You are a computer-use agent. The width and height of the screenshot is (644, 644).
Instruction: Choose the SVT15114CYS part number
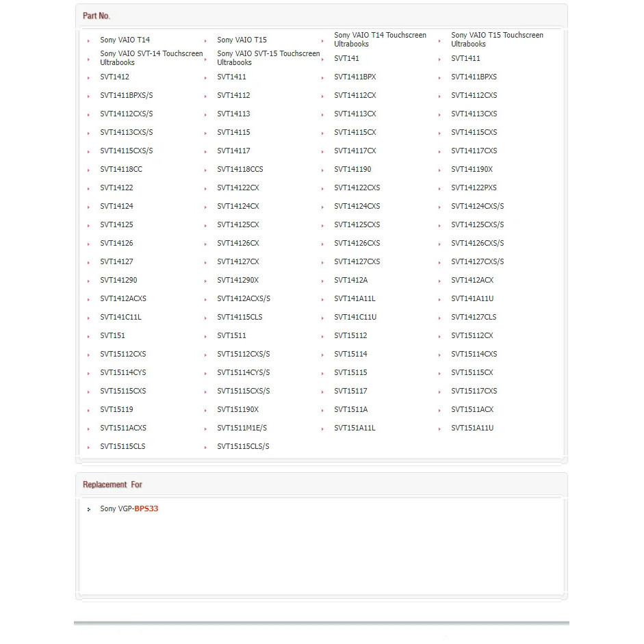(123, 373)
